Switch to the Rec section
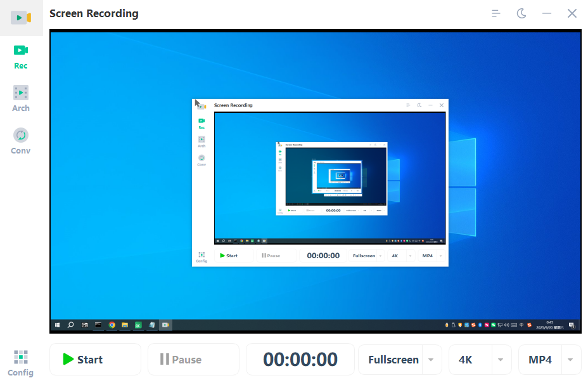588x385 pixels. point(21,56)
